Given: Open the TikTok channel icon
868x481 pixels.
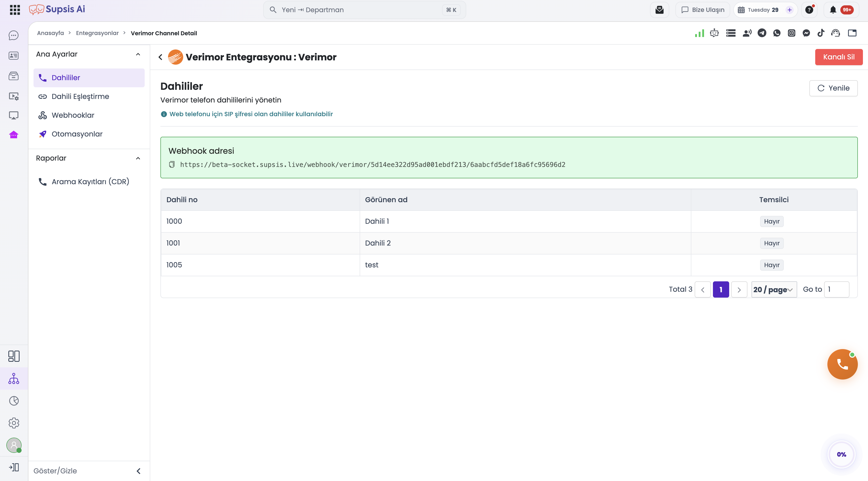Looking at the screenshot, I should point(821,33).
